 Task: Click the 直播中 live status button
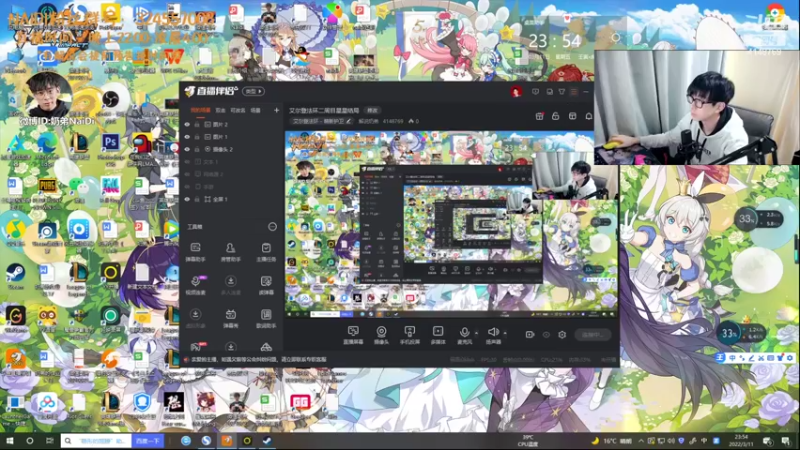click(593, 335)
